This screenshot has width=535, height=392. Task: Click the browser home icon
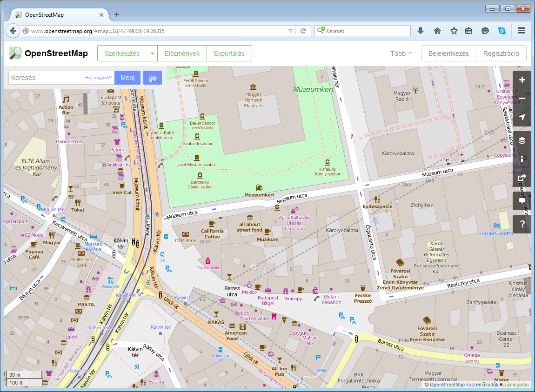(x=437, y=31)
